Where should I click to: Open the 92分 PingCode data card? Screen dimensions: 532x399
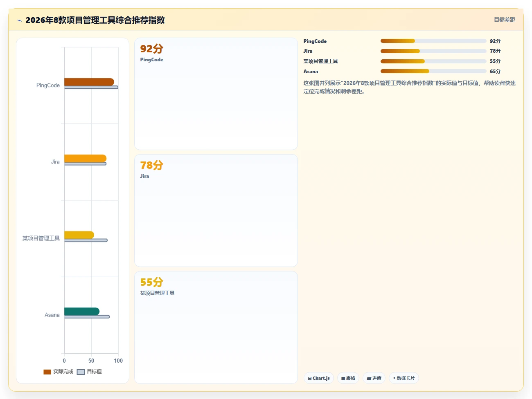click(x=216, y=94)
